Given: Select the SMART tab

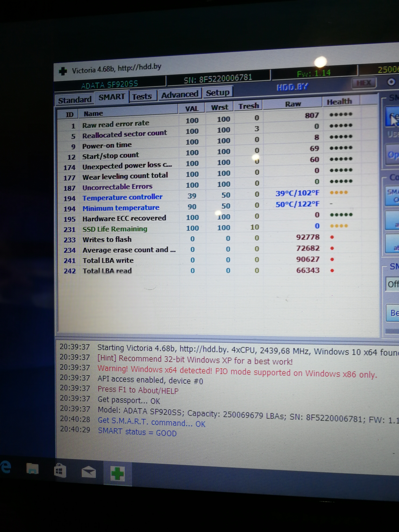Looking at the screenshot, I should 112,97.
